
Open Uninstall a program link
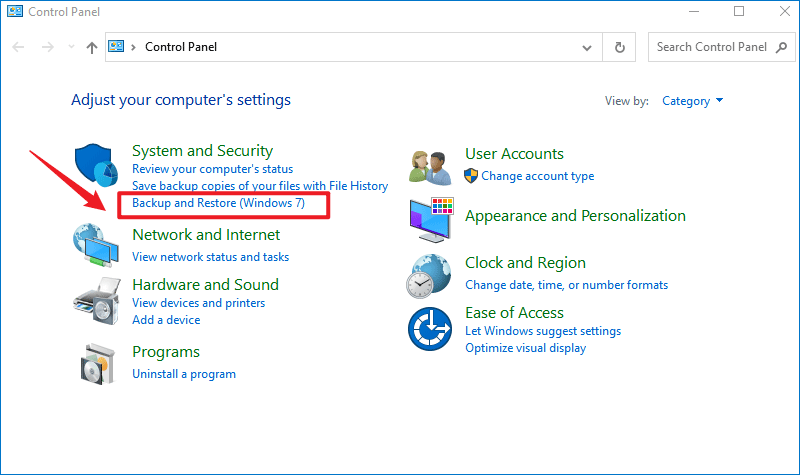[x=184, y=374]
